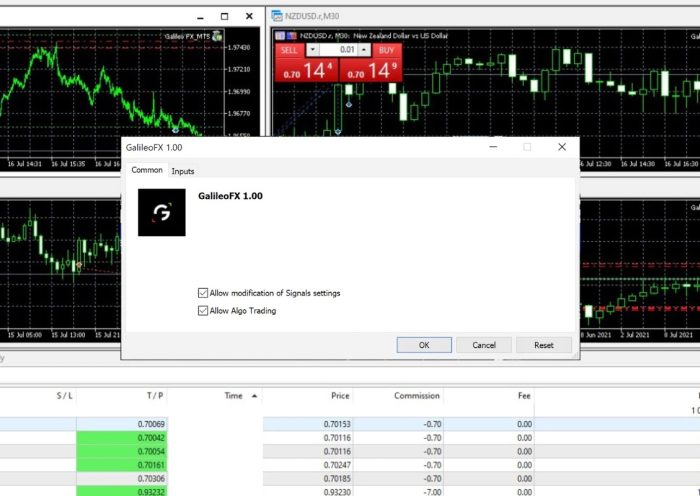Click the GalileoFX_MT5 expert icon in left chart
The image size is (700, 496).
[217, 36]
